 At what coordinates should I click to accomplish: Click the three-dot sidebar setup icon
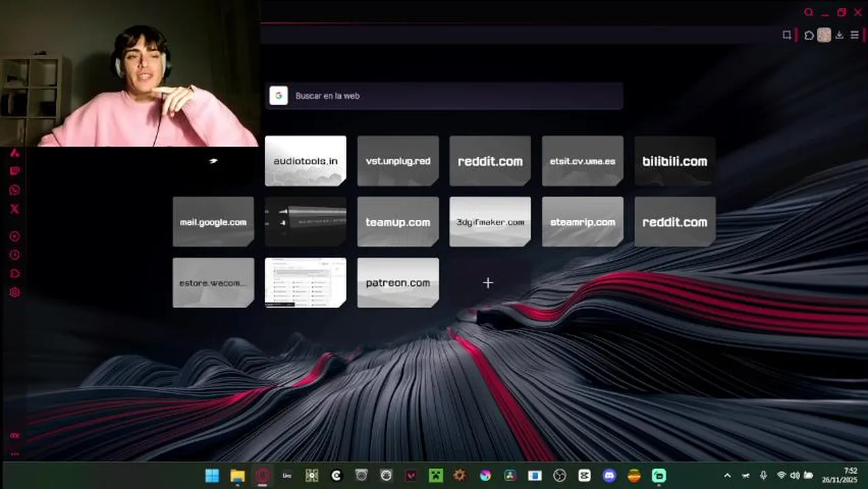pos(14,454)
